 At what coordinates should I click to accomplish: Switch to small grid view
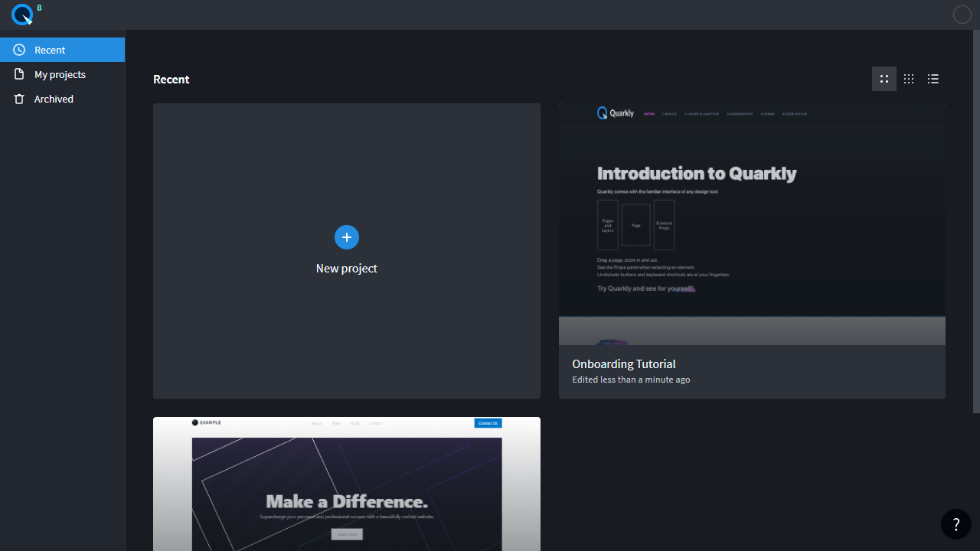(x=909, y=79)
